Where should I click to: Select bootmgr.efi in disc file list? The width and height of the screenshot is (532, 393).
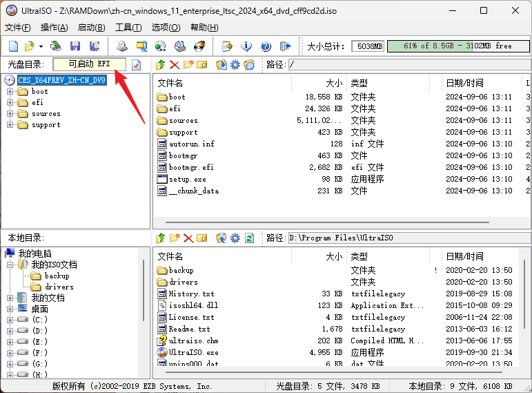pyautogui.click(x=191, y=167)
